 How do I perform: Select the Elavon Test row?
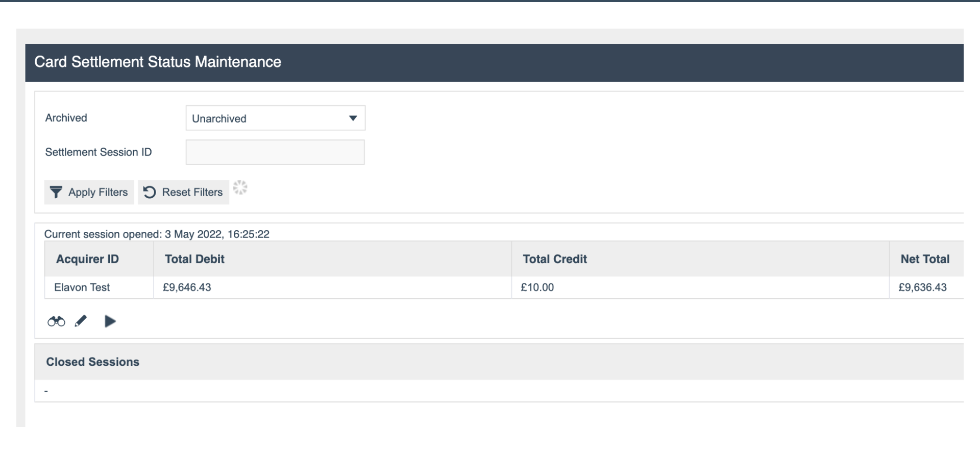pyautogui.click(x=82, y=287)
